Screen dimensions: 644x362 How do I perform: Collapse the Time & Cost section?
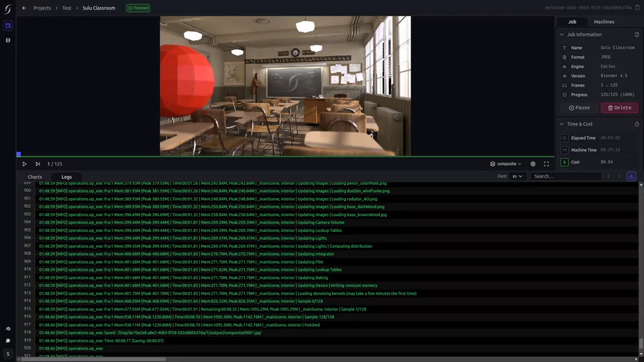[x=562, y=124]
